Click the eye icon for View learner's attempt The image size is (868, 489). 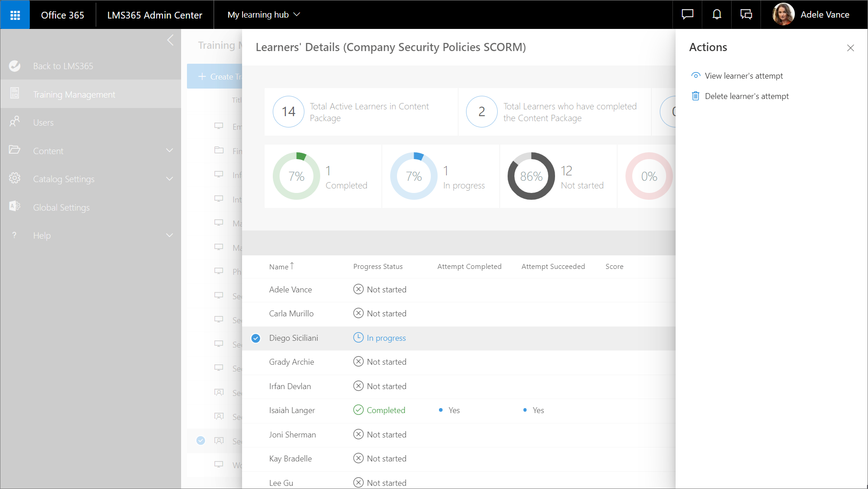coord(695,75)
